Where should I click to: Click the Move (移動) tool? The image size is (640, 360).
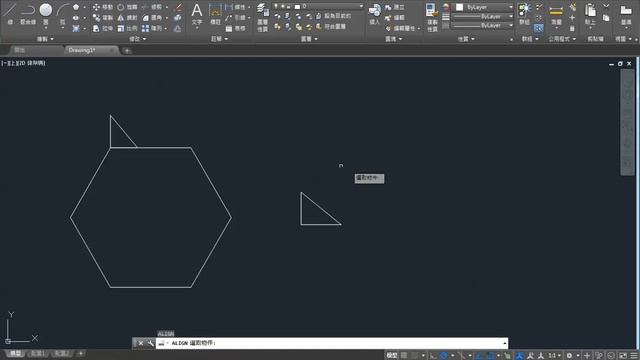click(102, 7)
